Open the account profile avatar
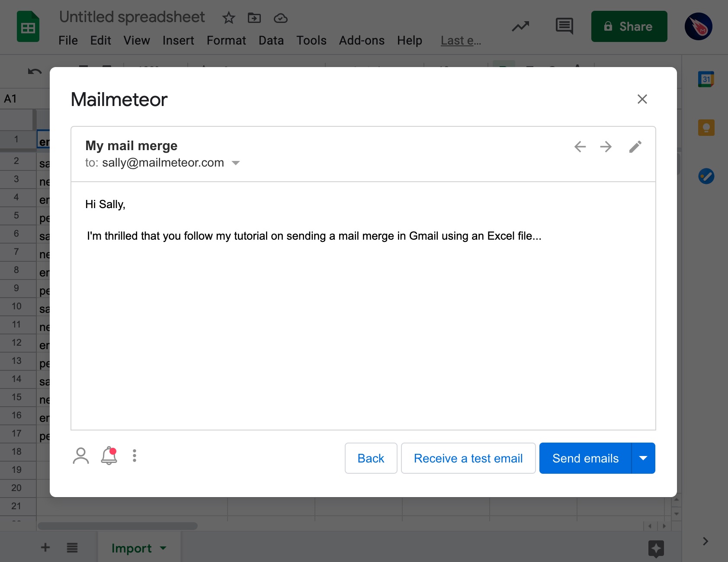This screenshot has width=728, height=562. pos(698,26)
